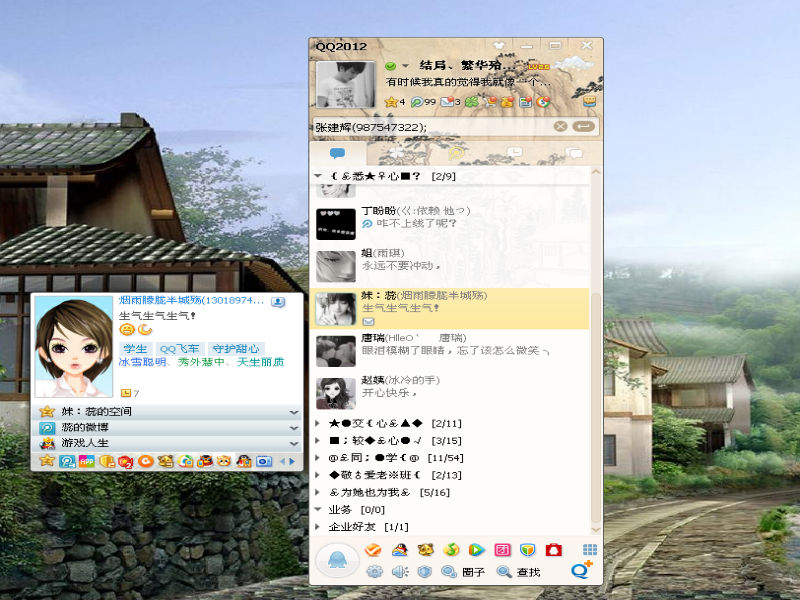Expand the 为她也为我 group [5/16]
This screenshot has height=600, width=800.
pyautogui.click(x=318, y=492)
